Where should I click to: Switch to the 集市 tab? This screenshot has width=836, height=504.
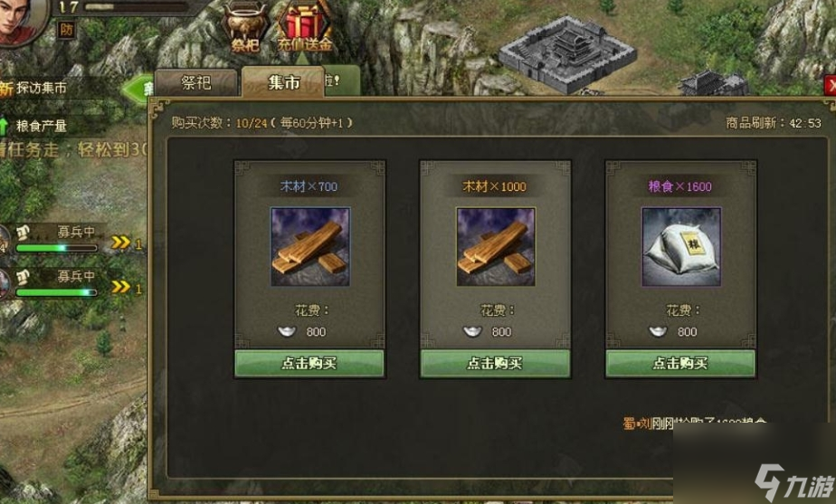283,82
